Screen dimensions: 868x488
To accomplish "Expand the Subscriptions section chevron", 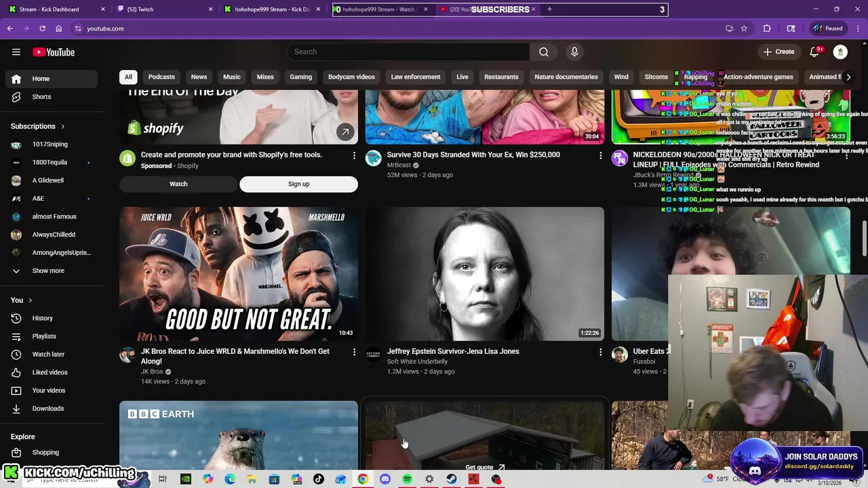I will tap(63, 127).
